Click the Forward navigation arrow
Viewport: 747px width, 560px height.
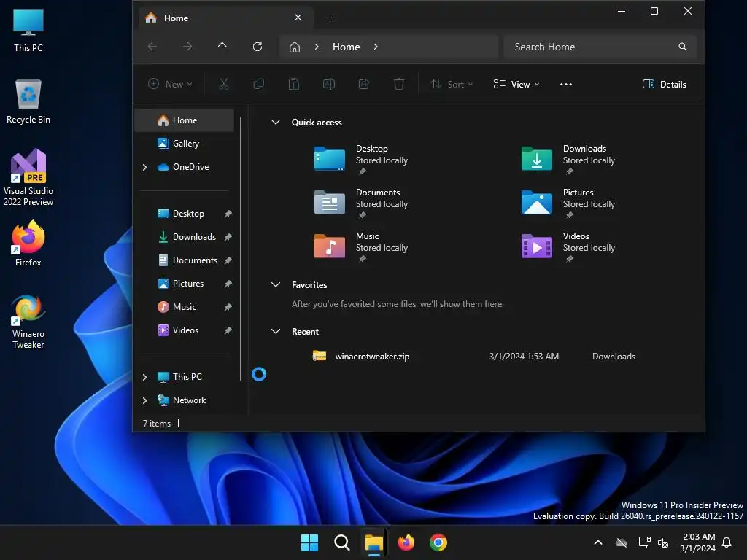pos(187,47)
